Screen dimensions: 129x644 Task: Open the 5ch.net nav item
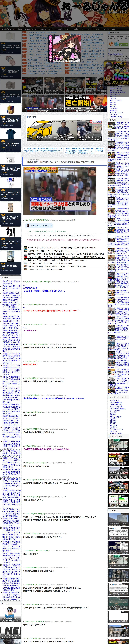click(x=106, y=29)
